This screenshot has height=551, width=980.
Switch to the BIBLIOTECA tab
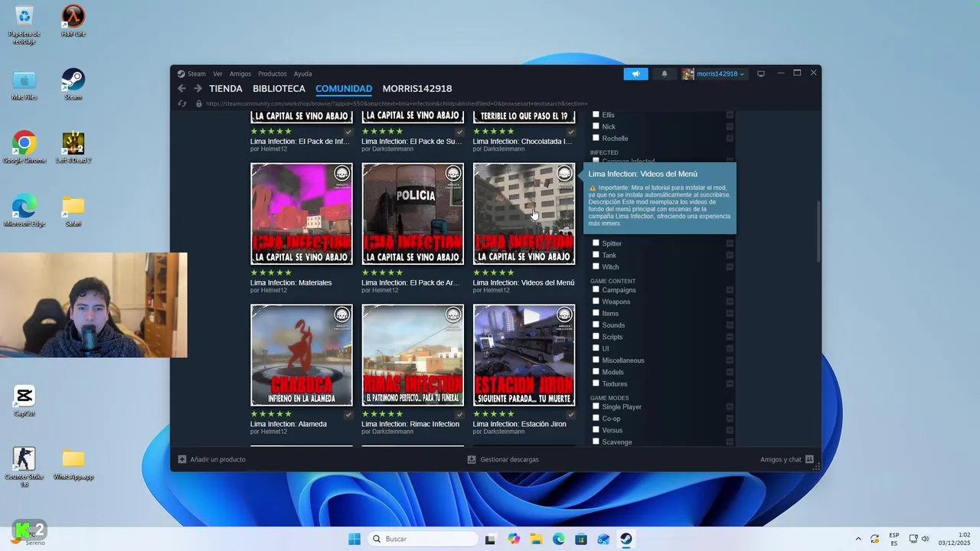coord(279,89)
